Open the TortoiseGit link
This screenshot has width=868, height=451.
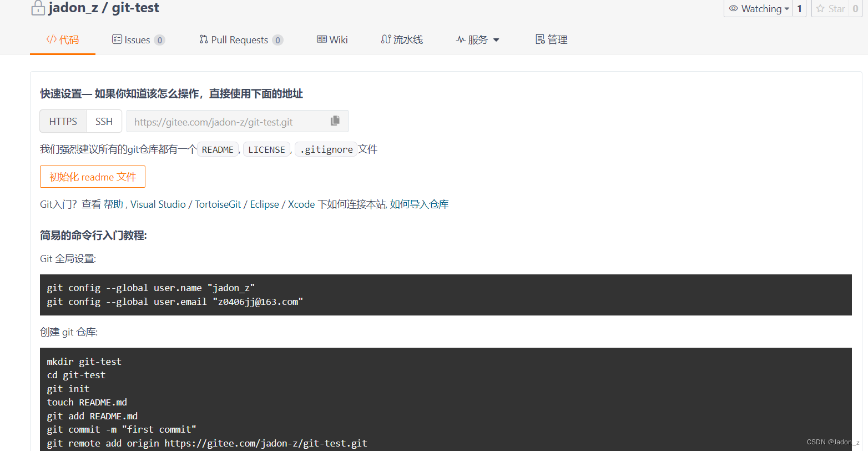[218, 204]
